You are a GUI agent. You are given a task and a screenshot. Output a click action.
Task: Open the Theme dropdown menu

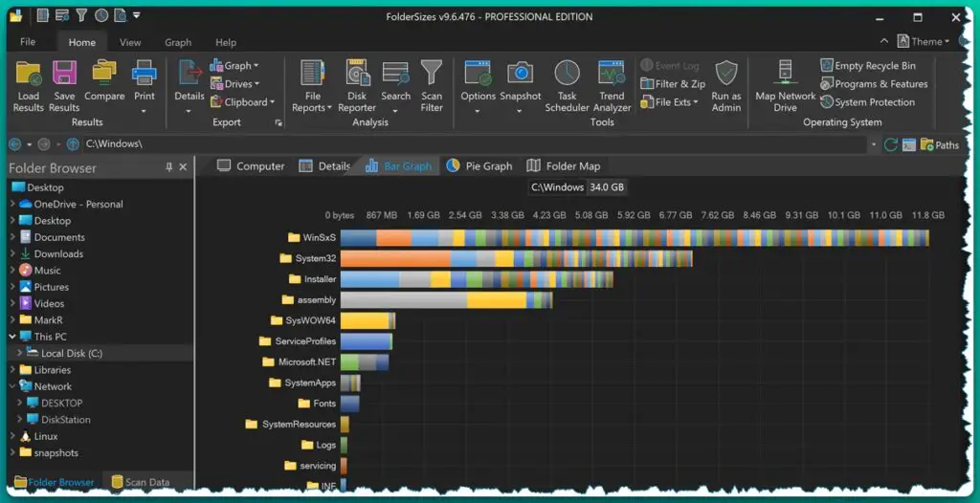point(924,41)
